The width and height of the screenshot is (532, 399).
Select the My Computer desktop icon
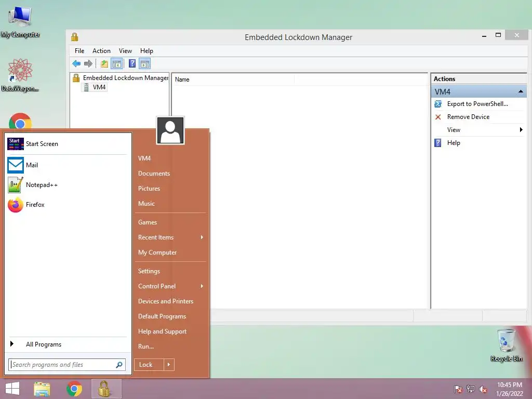[x=20, y=22]
